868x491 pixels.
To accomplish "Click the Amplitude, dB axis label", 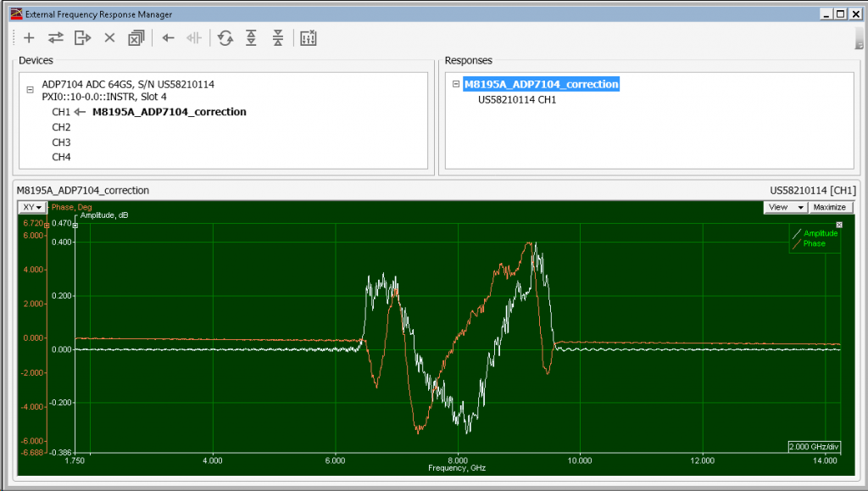I will tap(104, 215).
